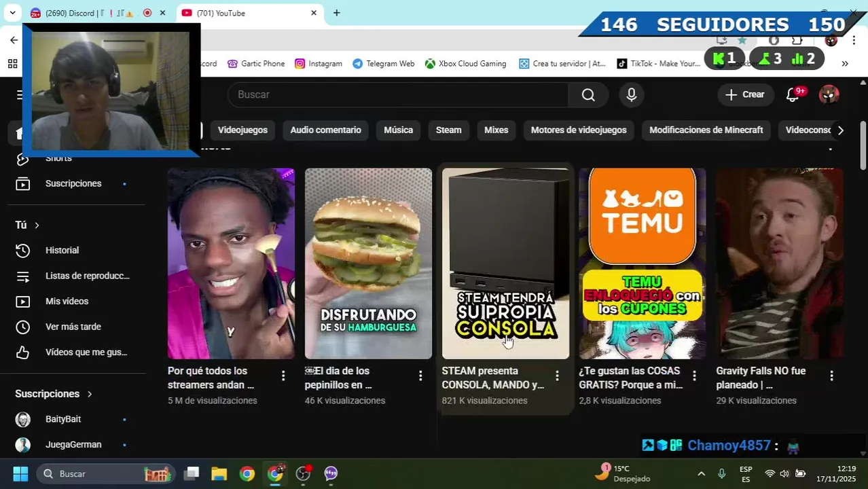Image resolution: width=868 pixels, height=489 pixels.
Task: Open Steam console short thumbnail
Action: [x=505, y=264]
